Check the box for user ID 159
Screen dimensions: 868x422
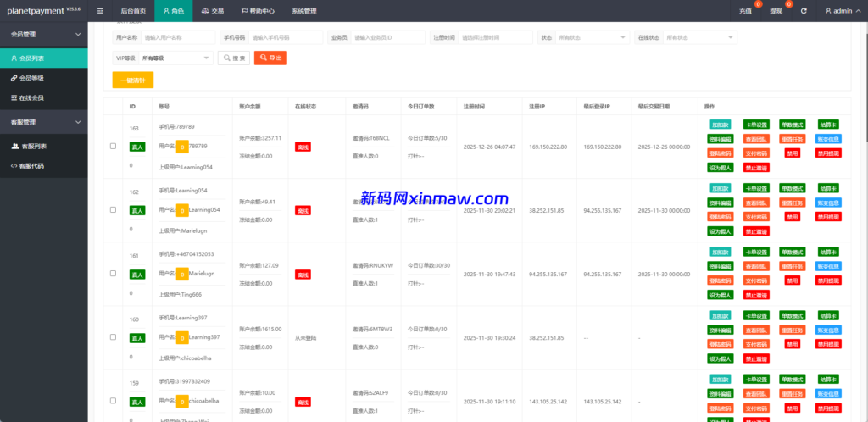113,401
